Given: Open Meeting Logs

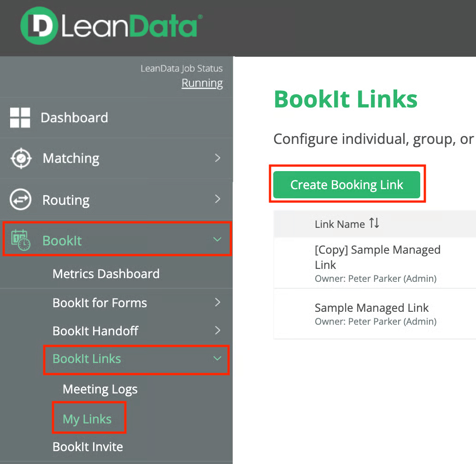Looking at the screenshot, I should 100,390.
